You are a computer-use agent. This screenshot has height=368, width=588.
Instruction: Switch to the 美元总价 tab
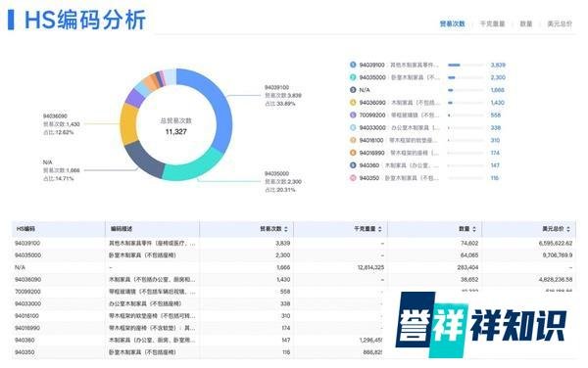click(x=560, y=23)
